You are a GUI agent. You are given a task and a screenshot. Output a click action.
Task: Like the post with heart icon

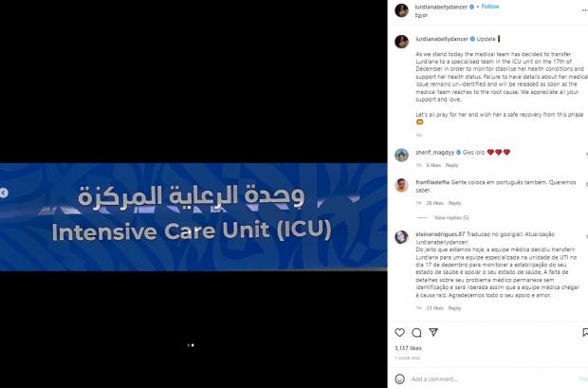click(x=400, y=332)
